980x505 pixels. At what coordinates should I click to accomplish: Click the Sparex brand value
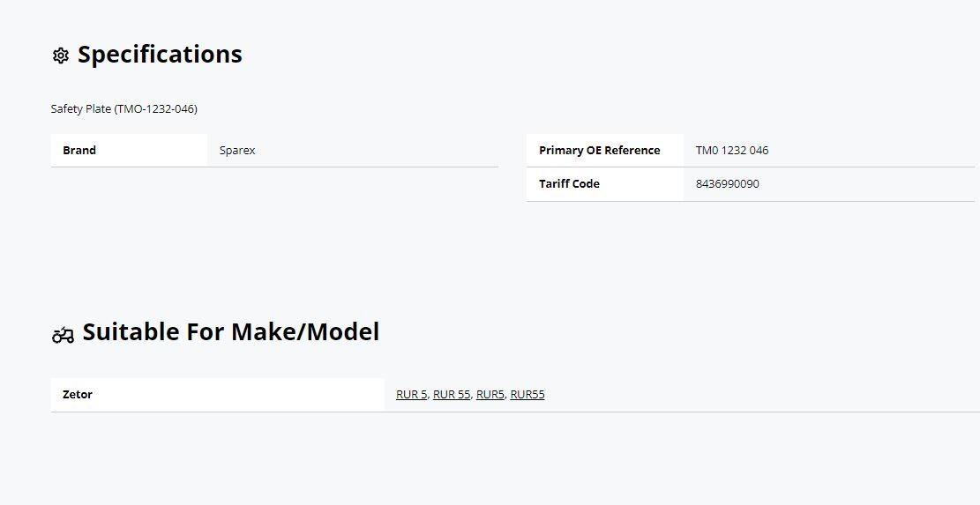[x=237, y=151]
